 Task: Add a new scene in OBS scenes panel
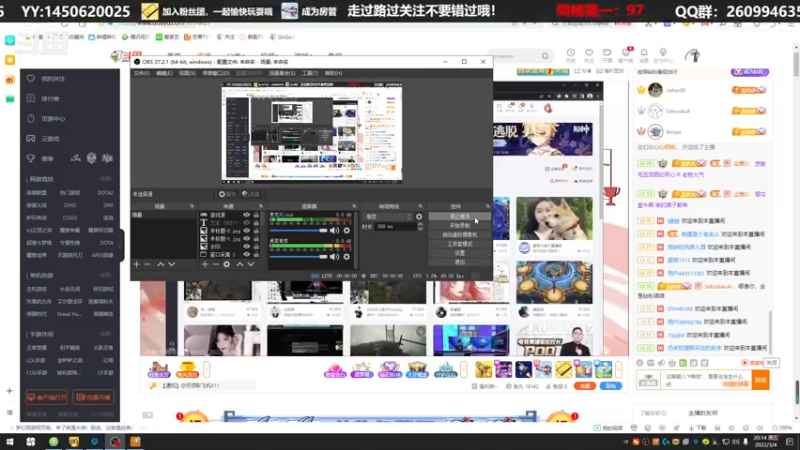click(136, 264)
